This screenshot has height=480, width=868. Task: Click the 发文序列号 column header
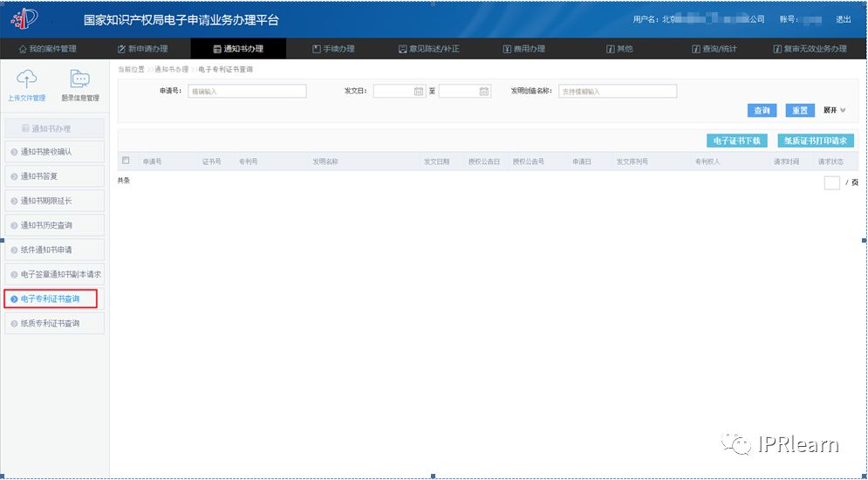(632, 161)
